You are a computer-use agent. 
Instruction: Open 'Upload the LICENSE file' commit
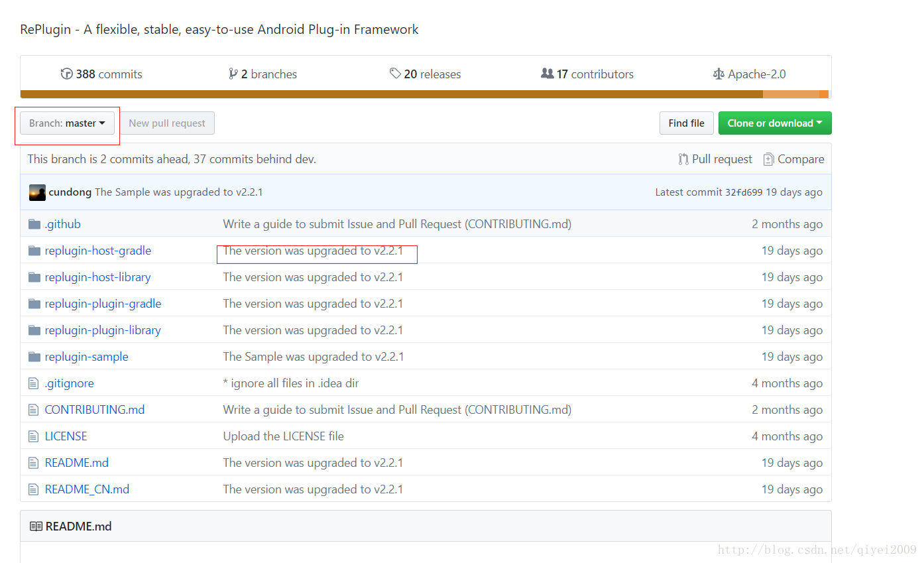(283, 436)
